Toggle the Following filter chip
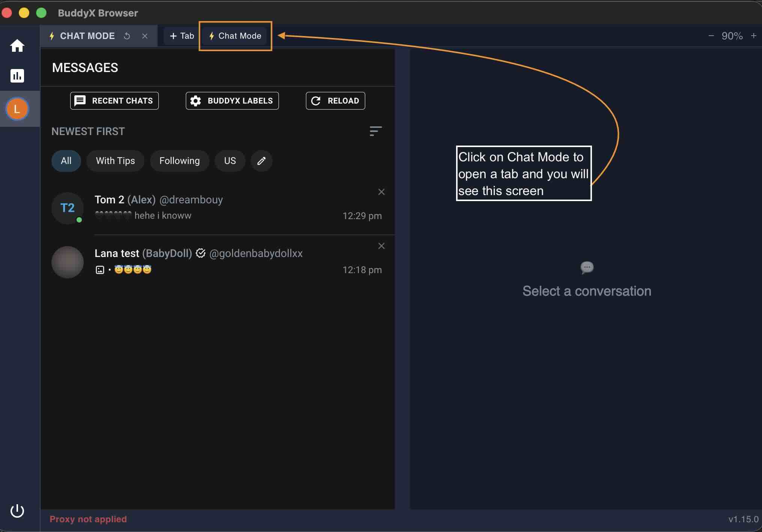Image resolution: width=762 pixels, height=532 pixels. (179, 161)
